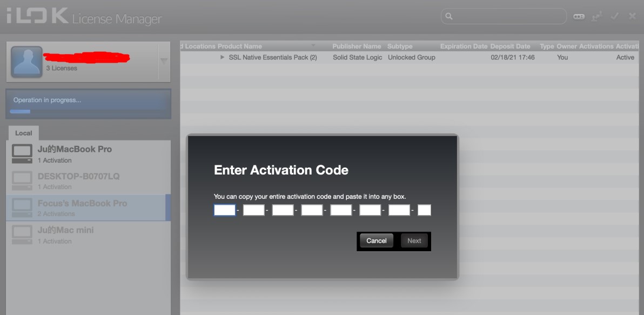
Task: Sort by the Publisher Name column header
Action: pos(357,46)
